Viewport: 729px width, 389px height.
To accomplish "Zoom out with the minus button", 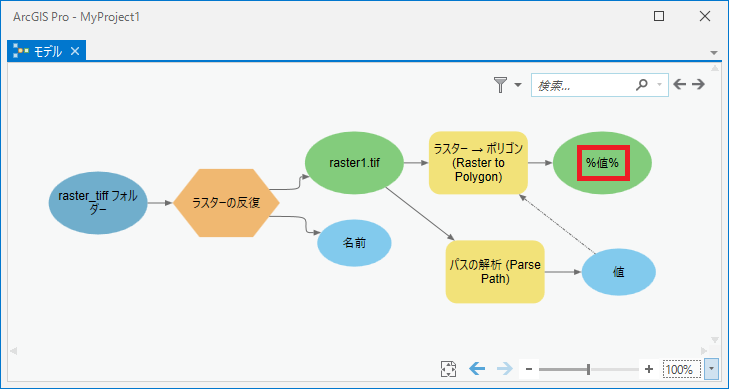I will point(529,369).
